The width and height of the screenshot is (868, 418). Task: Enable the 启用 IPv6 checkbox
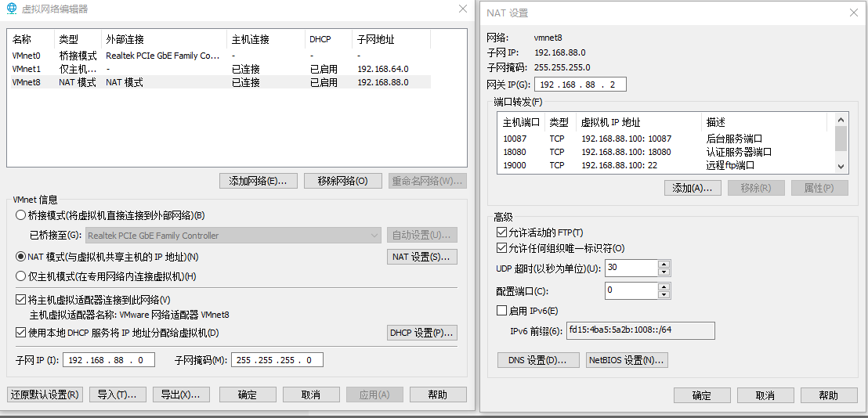[x=502, y=311]
